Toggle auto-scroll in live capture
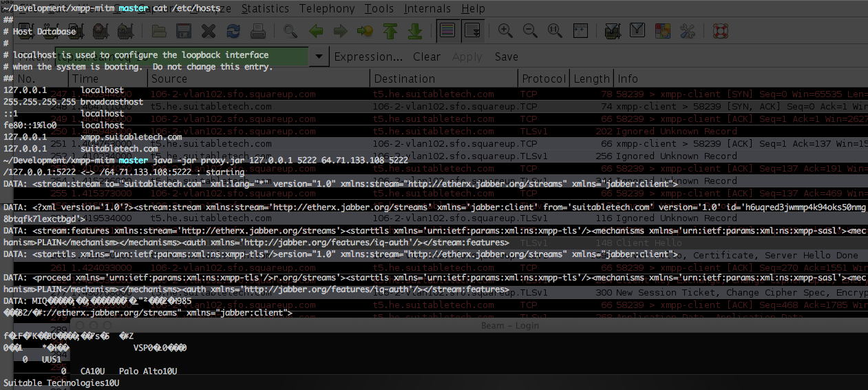Viewport: 868px width, 390px height. [x=472, y=31]
